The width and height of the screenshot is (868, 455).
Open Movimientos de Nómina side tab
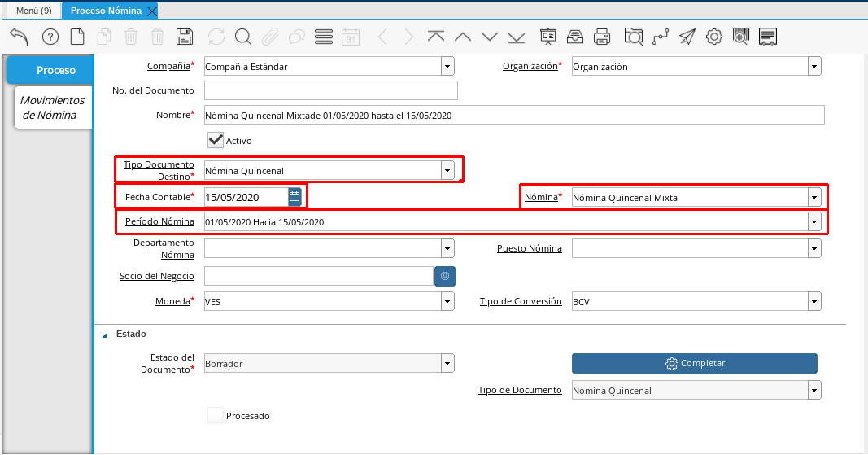[53, 107]
